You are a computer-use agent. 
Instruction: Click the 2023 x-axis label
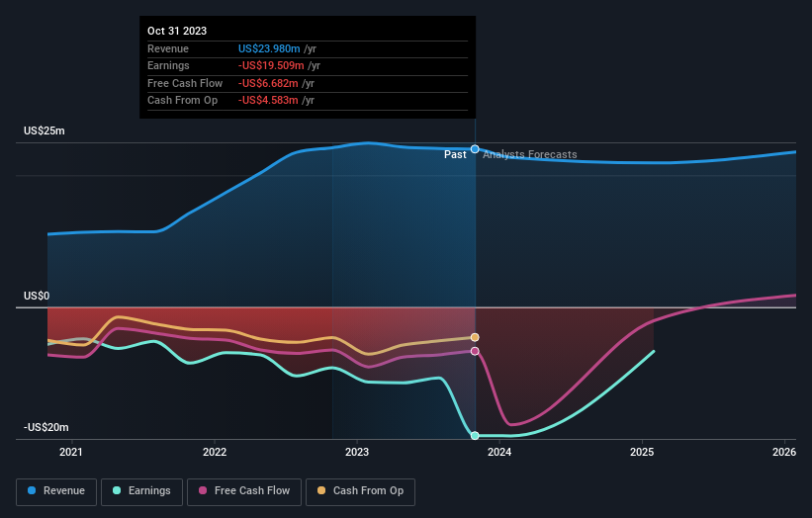pos(357,452)
